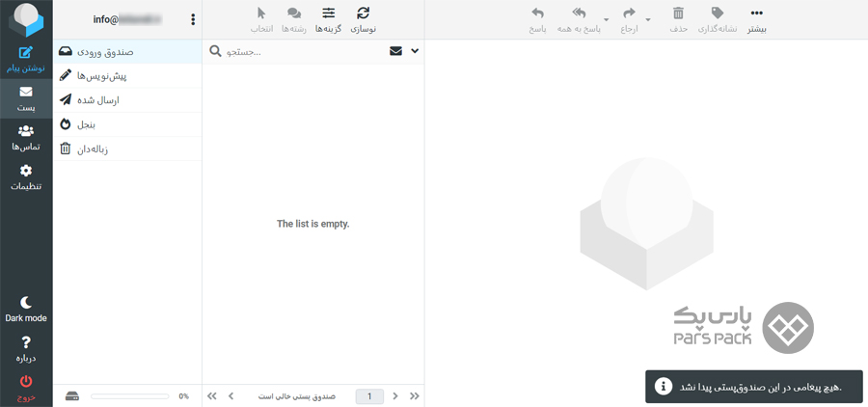Click the Delete (حذف) trash button

(678, 20)
